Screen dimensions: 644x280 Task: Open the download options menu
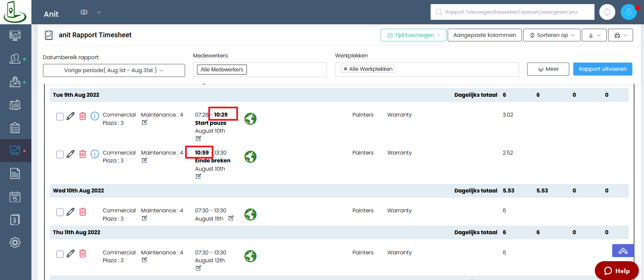[594, 35]
